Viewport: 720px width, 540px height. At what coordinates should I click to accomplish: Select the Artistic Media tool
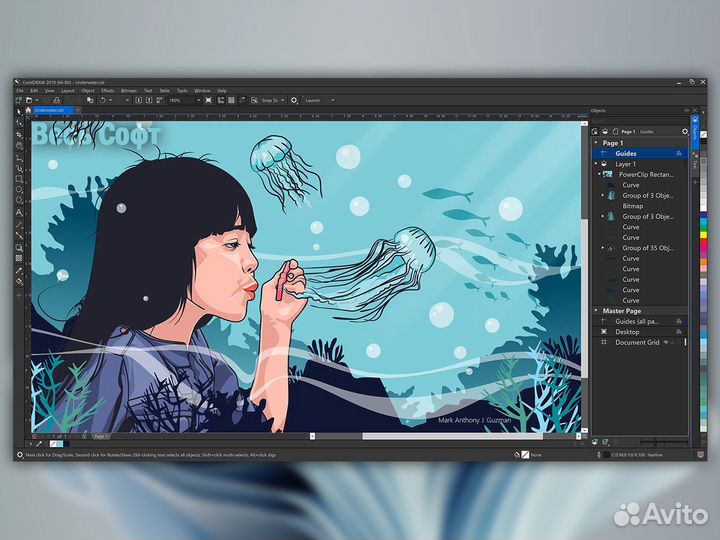pyautogui.click(x=19, y=168)
